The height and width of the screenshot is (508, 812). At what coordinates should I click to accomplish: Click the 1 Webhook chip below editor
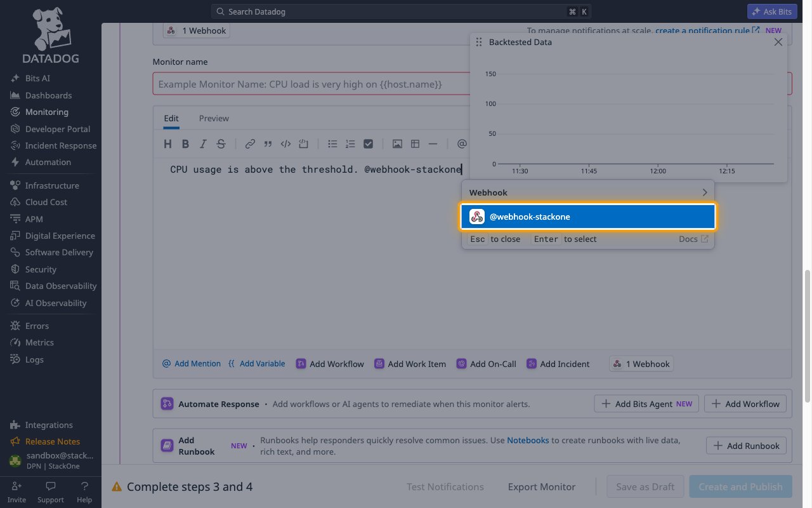point(641,364)
